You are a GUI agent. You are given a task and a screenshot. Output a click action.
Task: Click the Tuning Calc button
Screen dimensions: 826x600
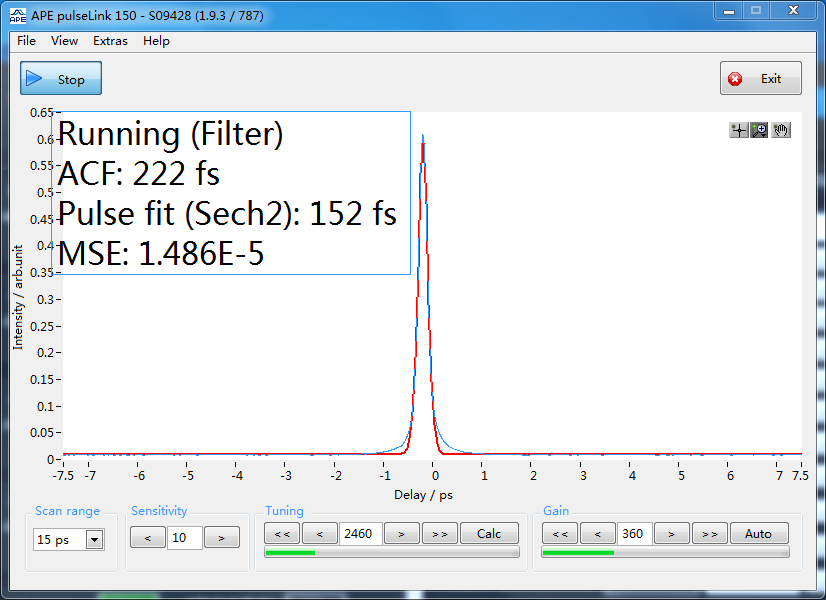point(489,534)
